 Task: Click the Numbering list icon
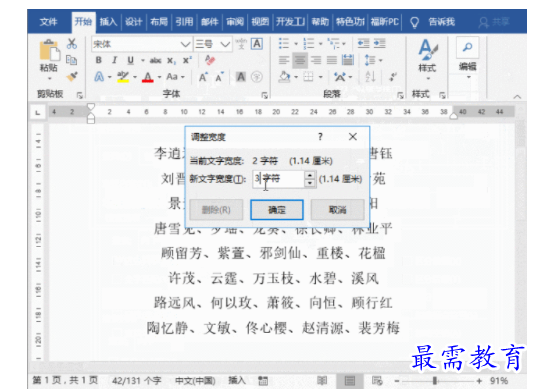coord(309,44)
